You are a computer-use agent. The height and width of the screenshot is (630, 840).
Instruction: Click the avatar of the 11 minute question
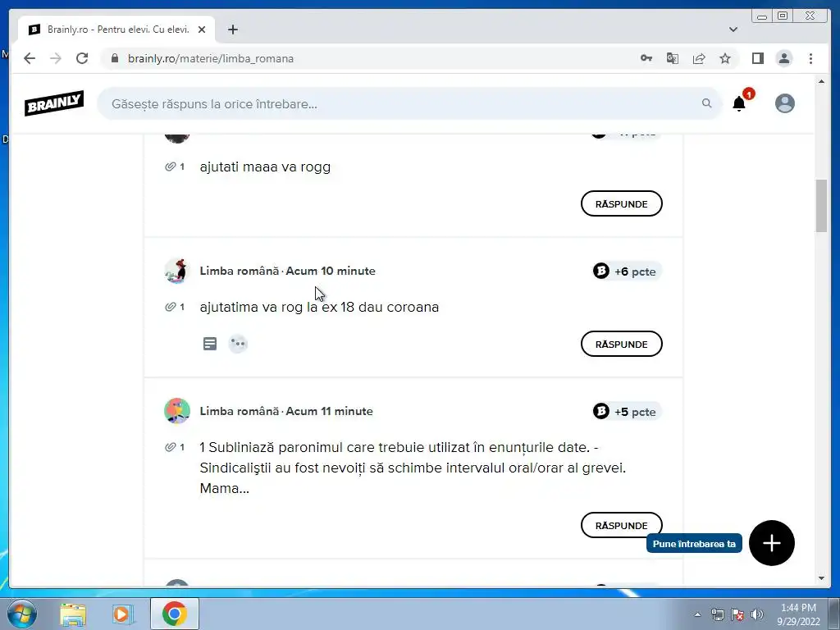[177, 412]
